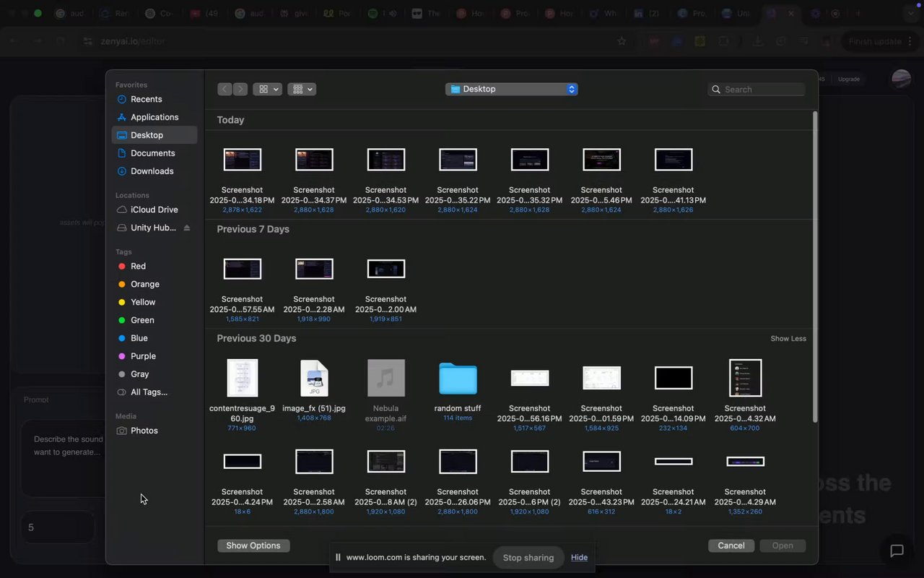The width and height of the screenshot is (924, 578).
Task: Select the screenshot ending 57.55 AM
Action: pyautogui.click(x=243, y=269)
